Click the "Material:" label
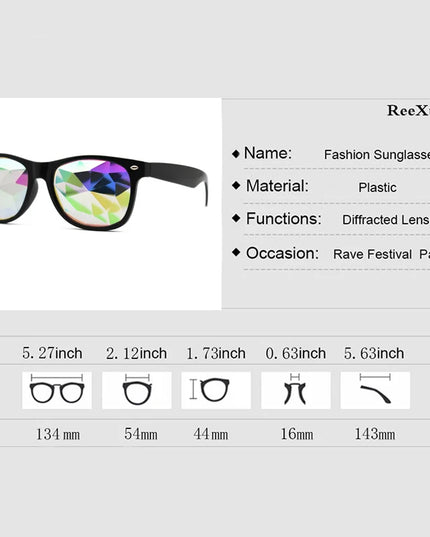 [277, 186]
